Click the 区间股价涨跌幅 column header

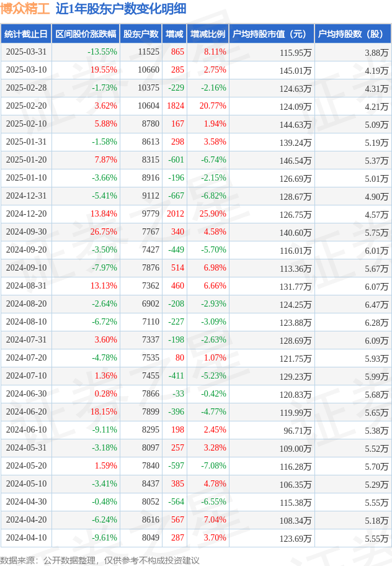86,34
